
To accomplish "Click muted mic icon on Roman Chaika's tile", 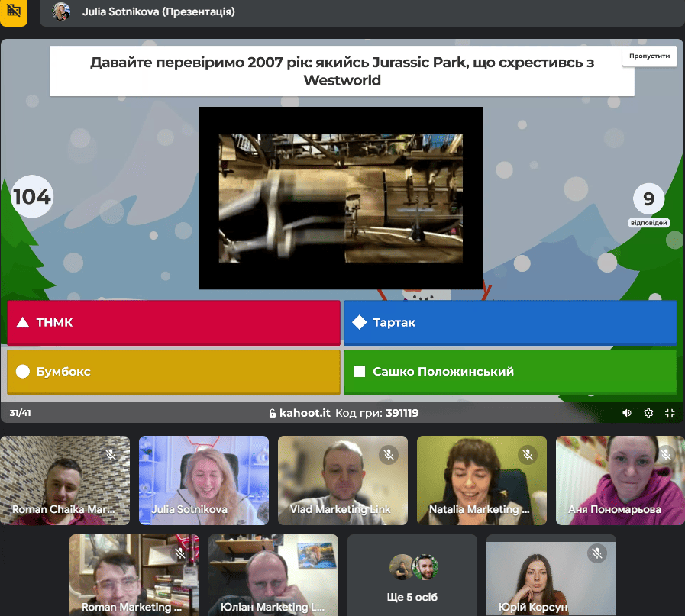I will pyautogui.click(x=111, y=455).
